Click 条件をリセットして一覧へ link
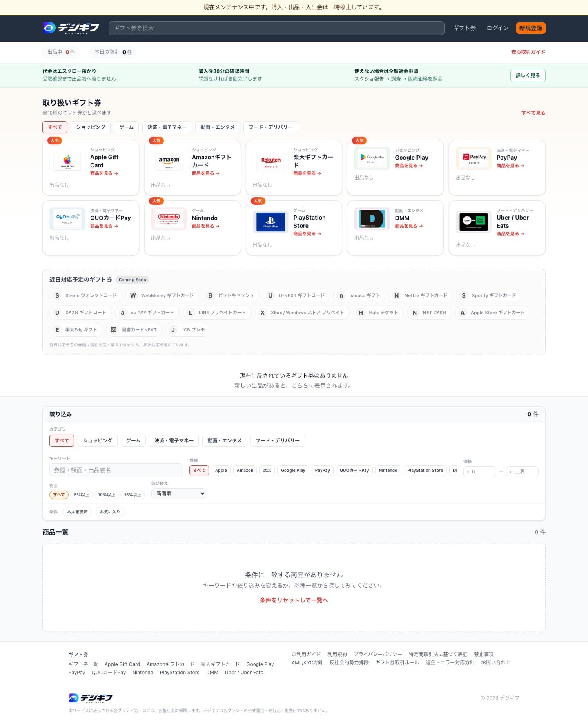 coord(294,600)
